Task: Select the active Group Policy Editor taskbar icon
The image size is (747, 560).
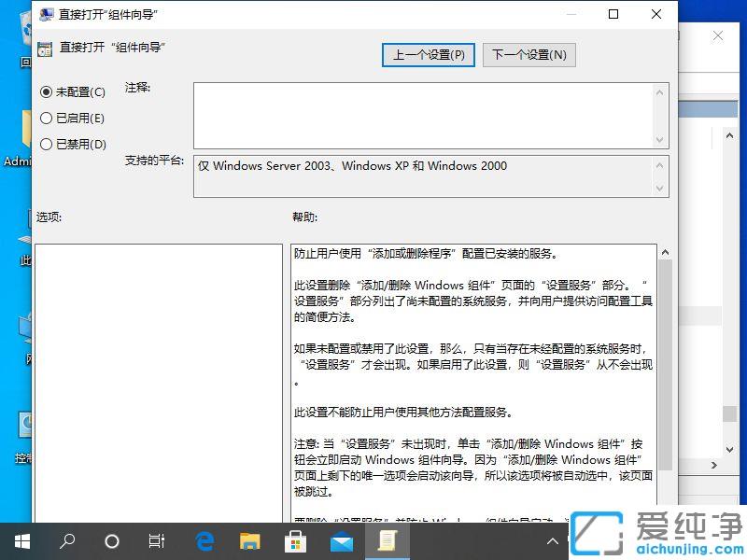Action: [388, 541]
